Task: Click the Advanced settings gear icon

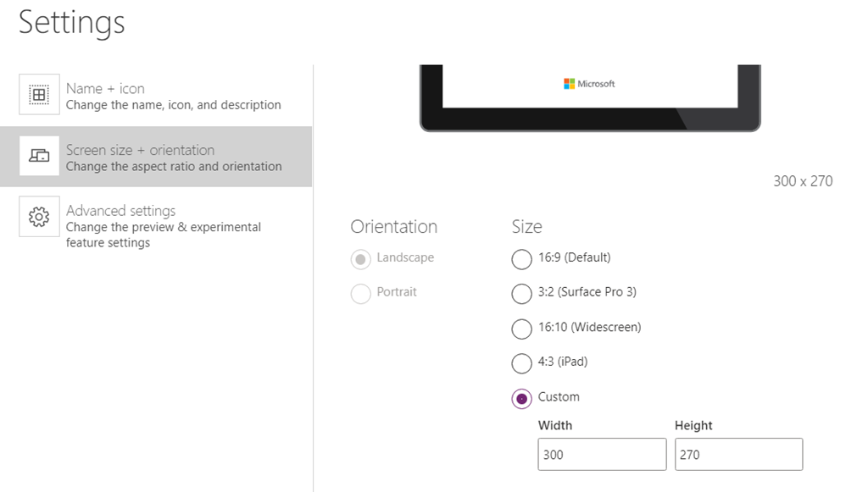Action: tap(39, 217)
